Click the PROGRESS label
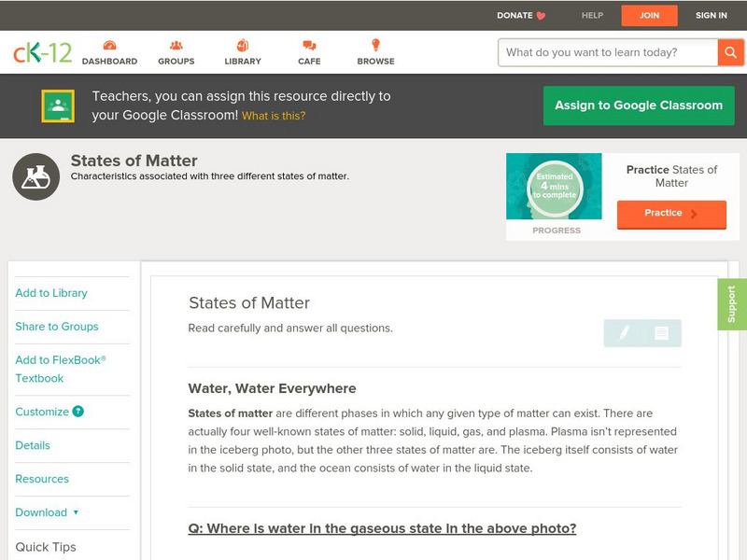This screenshot has height=560, width=747. pos(557,231)
